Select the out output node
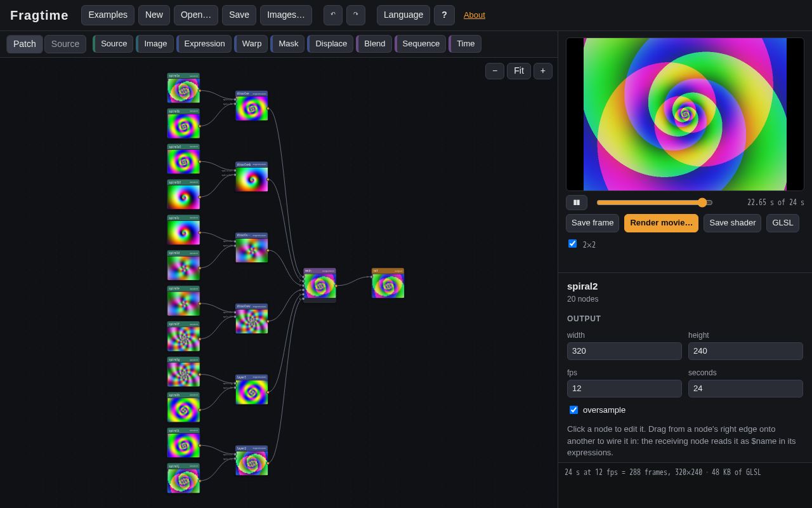The image size is (812, 508). pyautogui.click(x=388, y=283)
